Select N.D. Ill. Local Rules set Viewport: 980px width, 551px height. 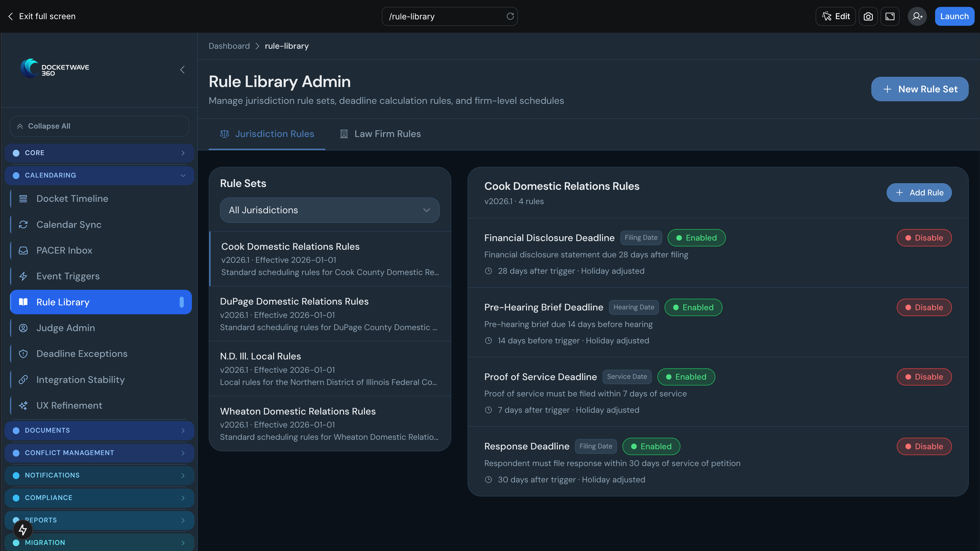pos(330,369)
